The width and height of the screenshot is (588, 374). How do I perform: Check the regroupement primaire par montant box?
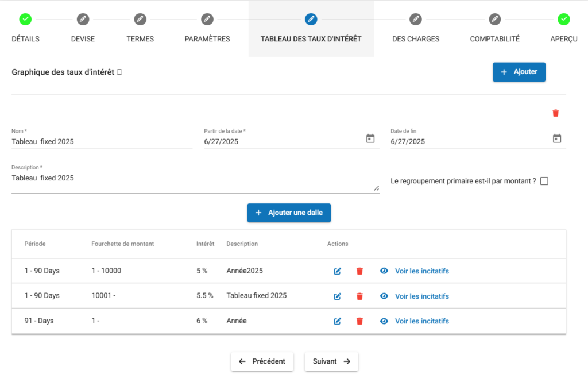click(544, 181)
